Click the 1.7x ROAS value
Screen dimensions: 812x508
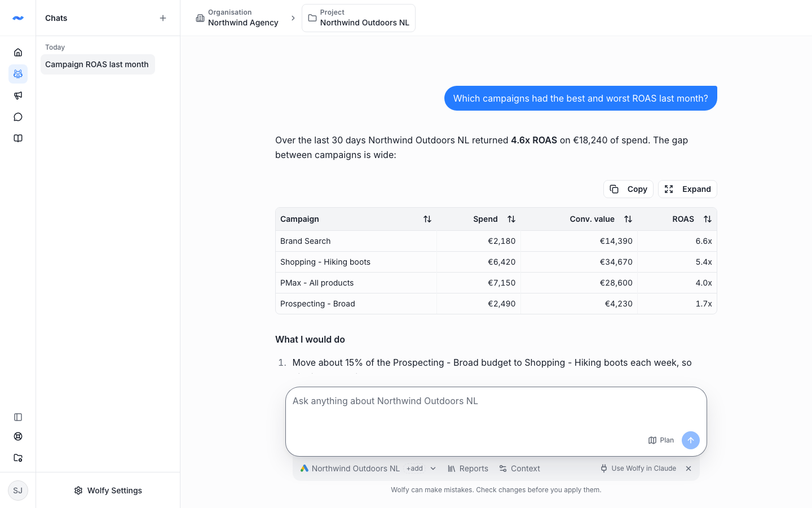704,304
